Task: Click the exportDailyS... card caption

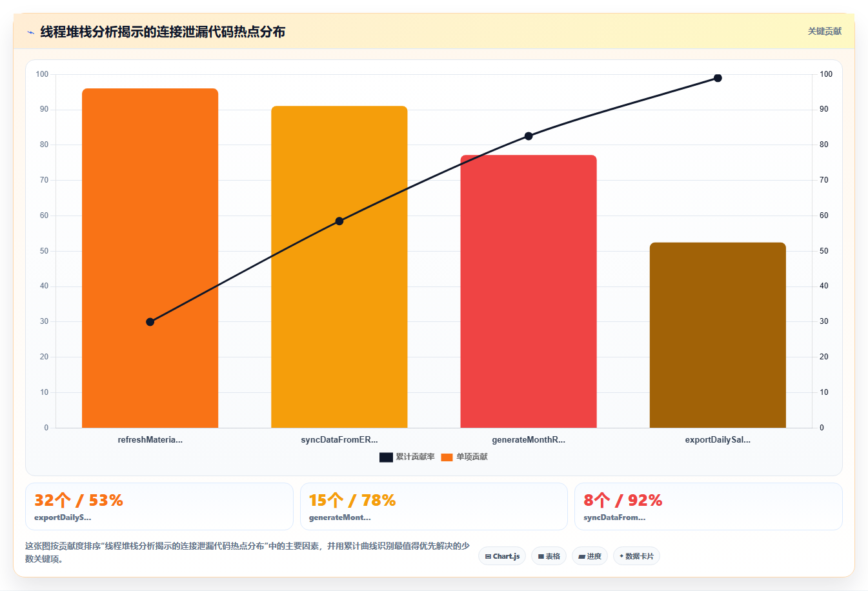Action: coord(63,517)
